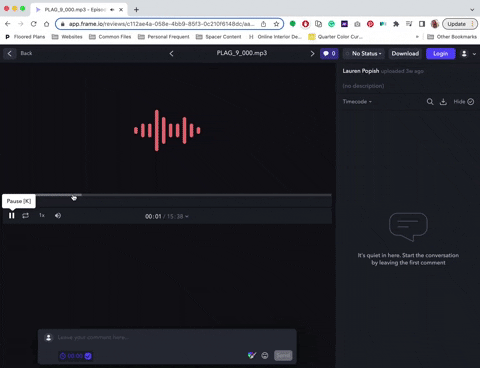The image size is (480, 368).
Task: Click the audio waveform graphic
Action: coord(167,130)
